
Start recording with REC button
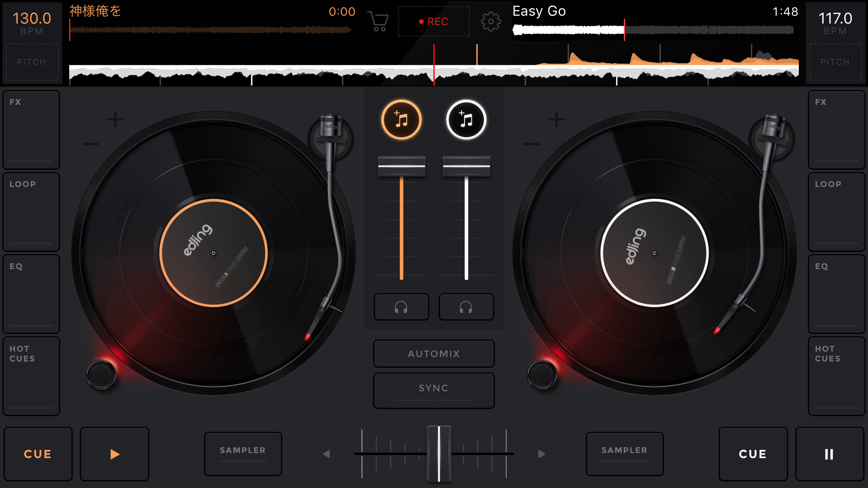click(434, 22)
